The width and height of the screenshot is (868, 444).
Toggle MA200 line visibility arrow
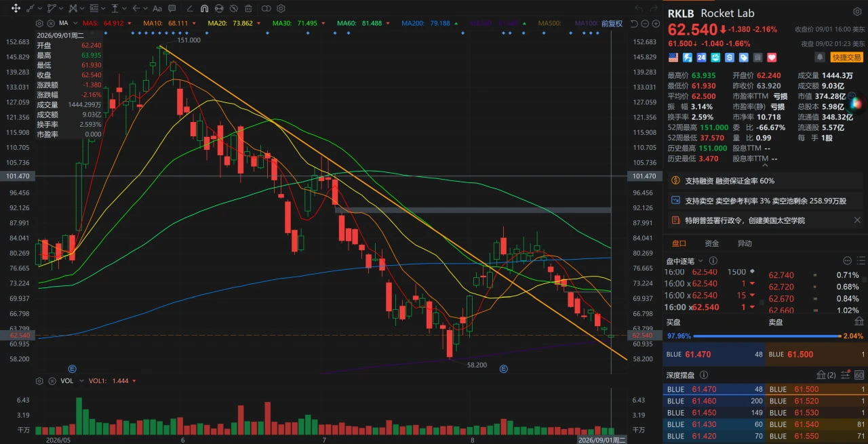pyautogui.click(x=457, y=24)
